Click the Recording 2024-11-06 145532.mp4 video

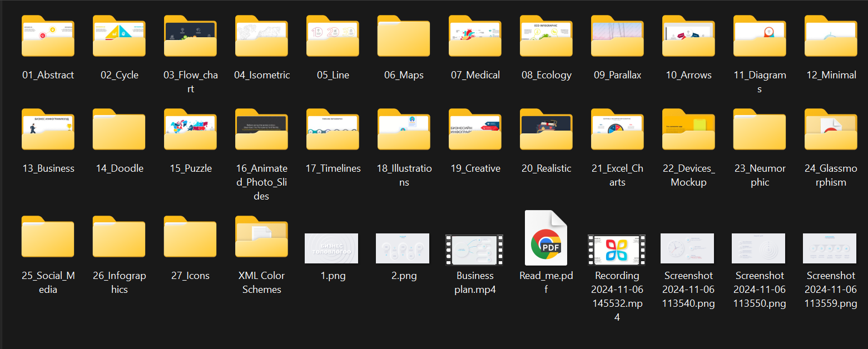click(x=617, y=250)
